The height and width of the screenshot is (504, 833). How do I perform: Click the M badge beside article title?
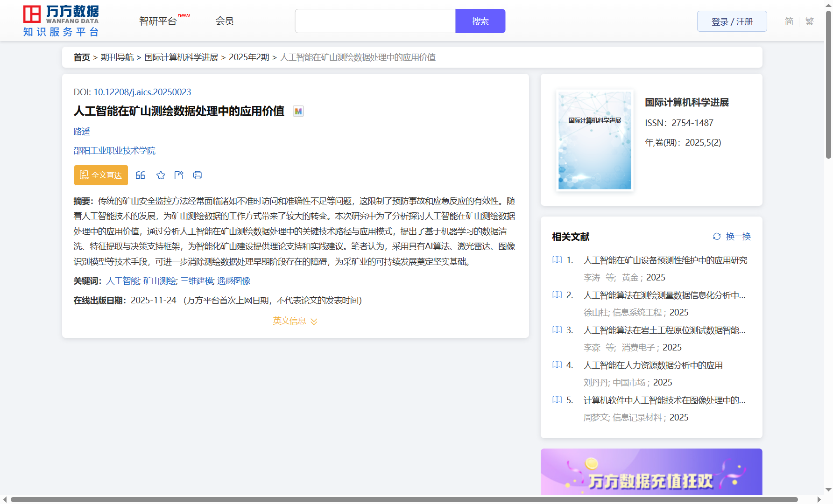[298, 112]
